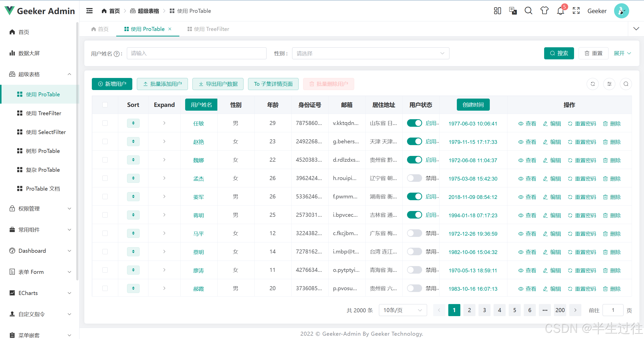Open column settings icon above the table
This screenshot has height=339, width=644.
pos(609,84)
